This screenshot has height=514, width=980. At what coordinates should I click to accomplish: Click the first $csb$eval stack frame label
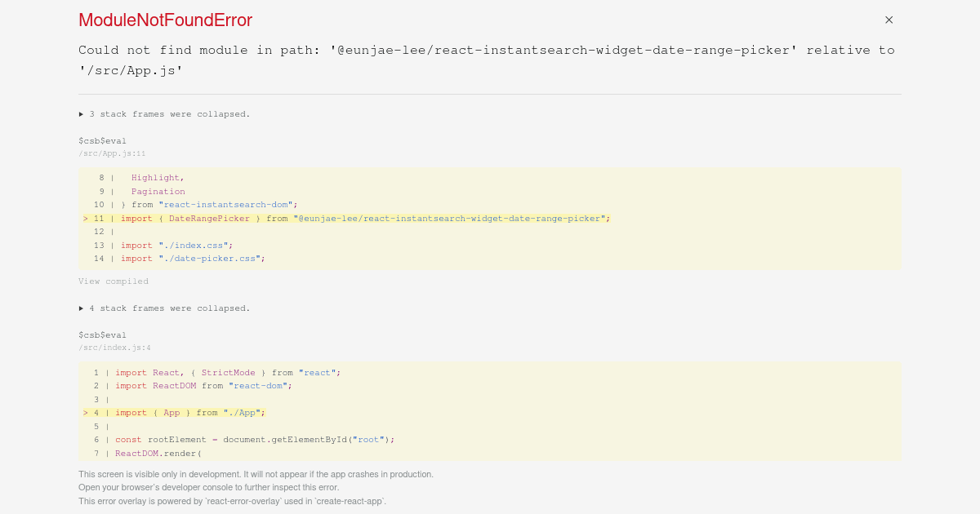(102, 140)
